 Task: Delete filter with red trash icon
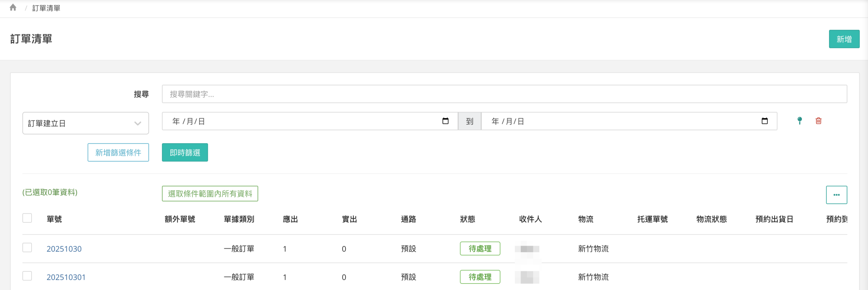tap(818, 121)
